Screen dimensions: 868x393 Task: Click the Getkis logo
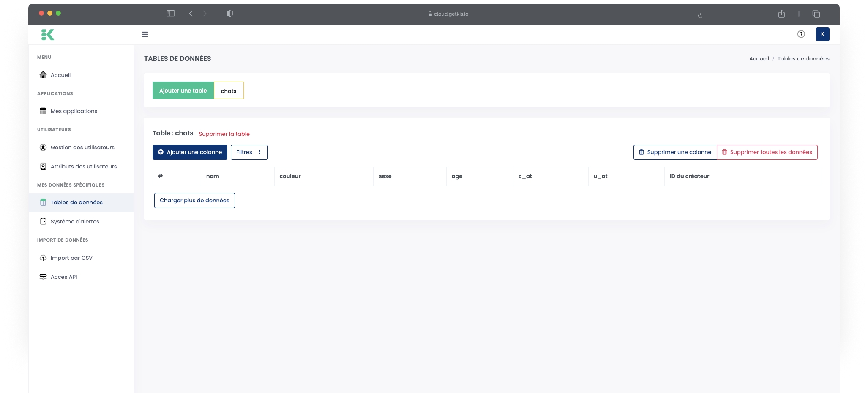point(48,35)
